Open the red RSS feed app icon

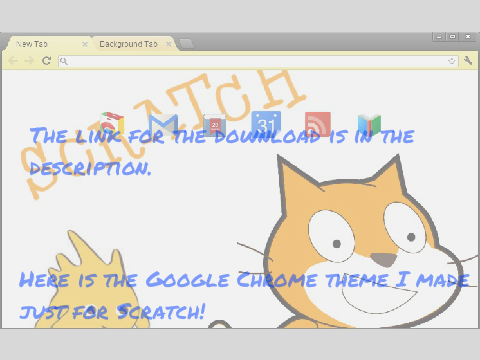click(318, 124)
